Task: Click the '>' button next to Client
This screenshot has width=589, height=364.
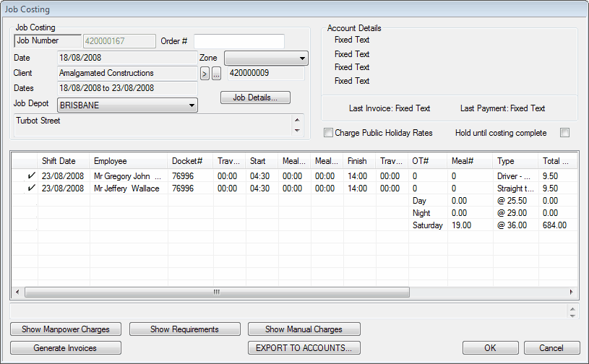Action: (205, 74)
